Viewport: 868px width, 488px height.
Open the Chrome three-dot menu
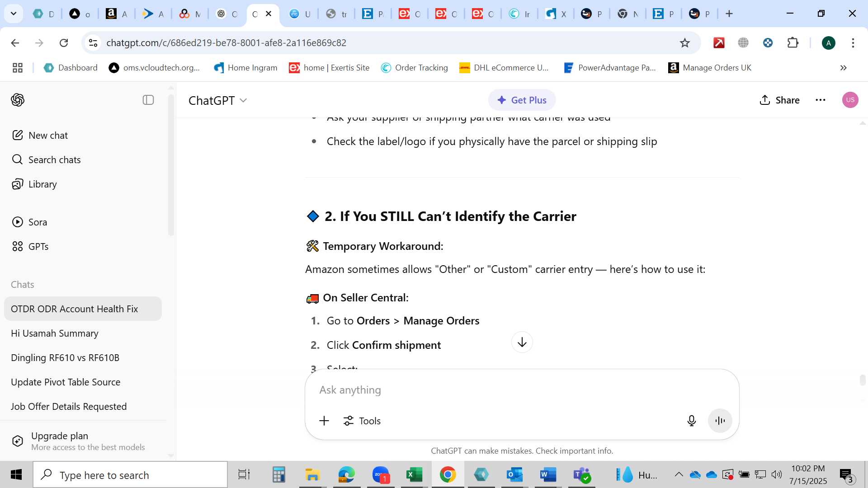tap(853, 43)
